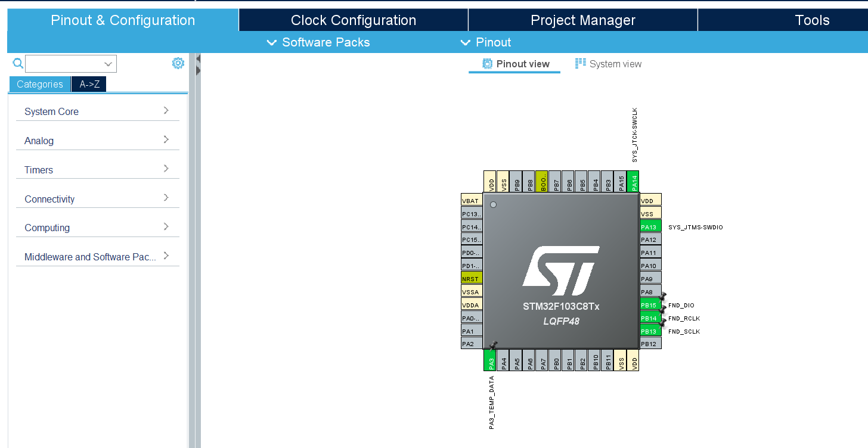Select pin PA9

(650, 279)
